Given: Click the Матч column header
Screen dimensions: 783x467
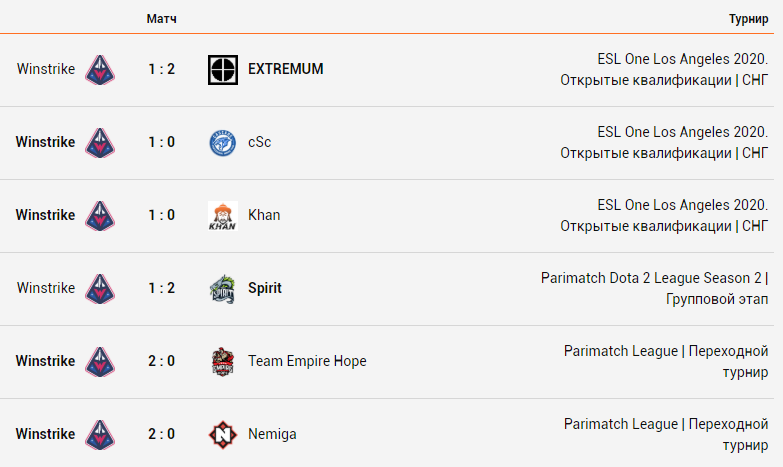Looking at the screenshot, I should coord(161,19).
